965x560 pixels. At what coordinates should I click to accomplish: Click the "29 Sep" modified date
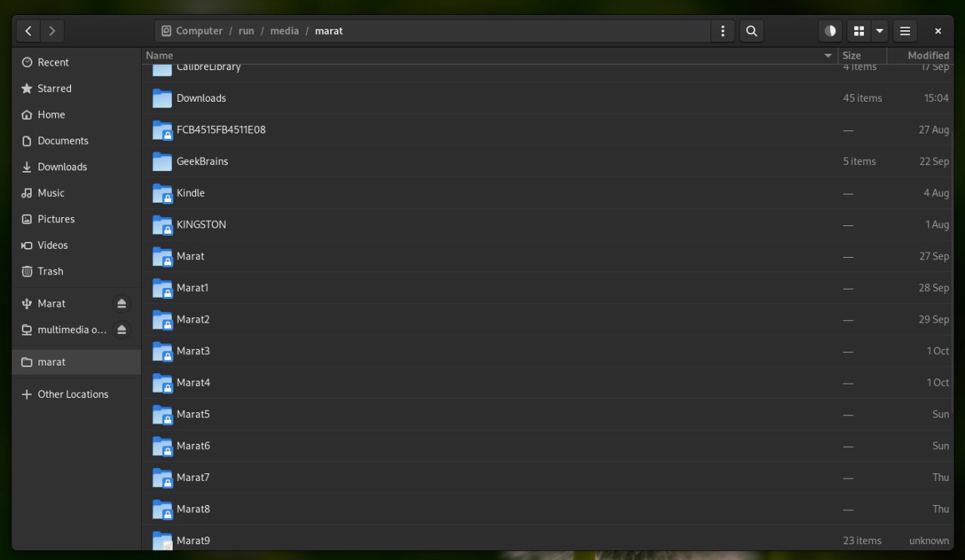pos(934,320)
